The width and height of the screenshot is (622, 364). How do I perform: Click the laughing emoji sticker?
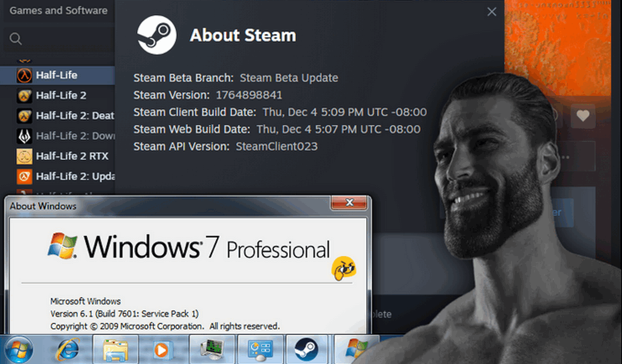coord(344,269)
